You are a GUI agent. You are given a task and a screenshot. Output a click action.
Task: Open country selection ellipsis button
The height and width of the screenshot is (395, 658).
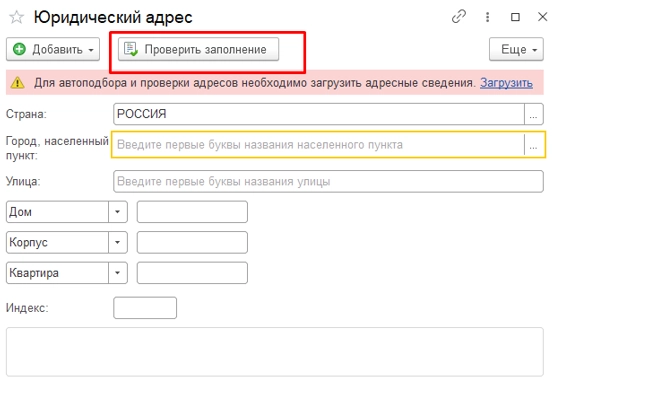pos(534,114)
